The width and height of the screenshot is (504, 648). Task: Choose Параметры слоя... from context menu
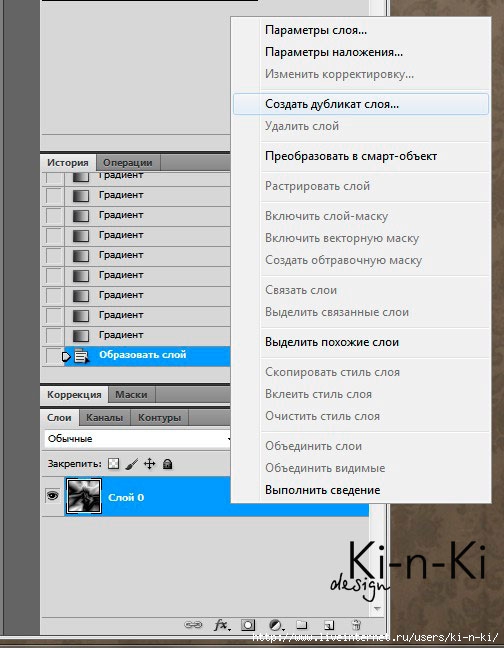[x=361, y=30]
